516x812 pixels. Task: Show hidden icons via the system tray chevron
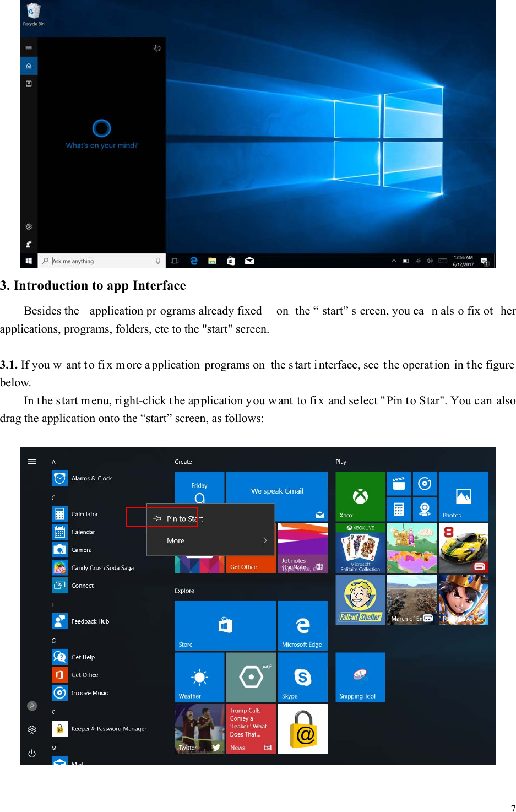tap(393, 261)
